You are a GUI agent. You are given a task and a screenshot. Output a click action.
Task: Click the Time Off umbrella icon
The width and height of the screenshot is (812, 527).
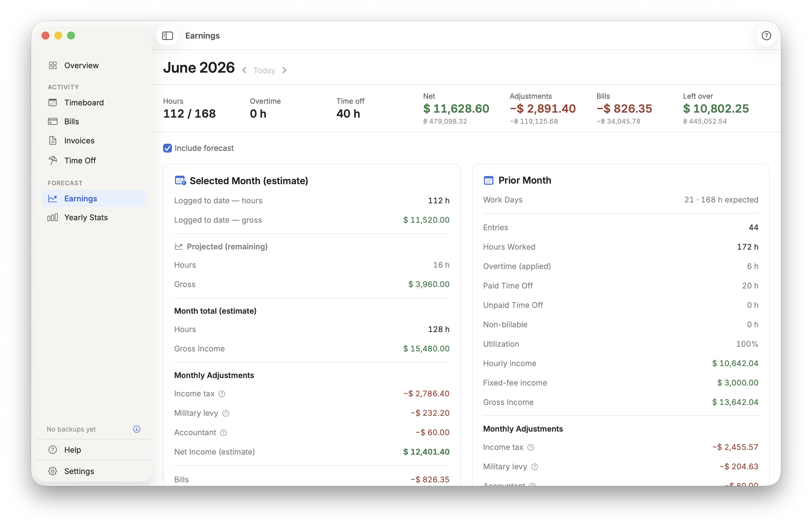52,160
